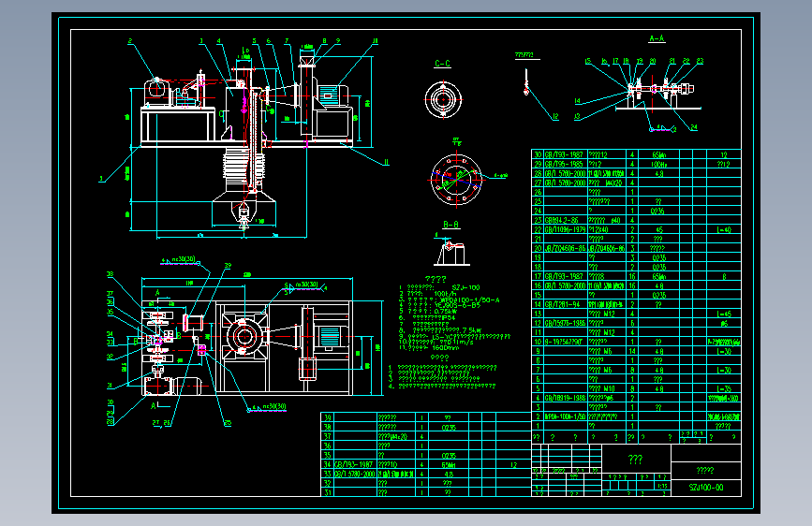Click the 100t/h capacity value in notes
Image resolution: width=812 pixels, height=526 pixels.
445,294
